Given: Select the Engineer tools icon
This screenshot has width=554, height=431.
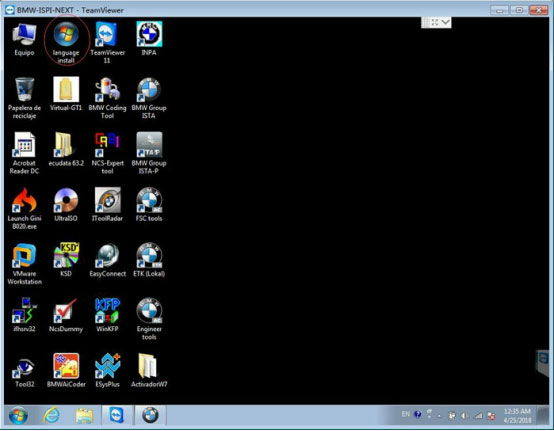Looking at the screenshot, I should [149, 319].
